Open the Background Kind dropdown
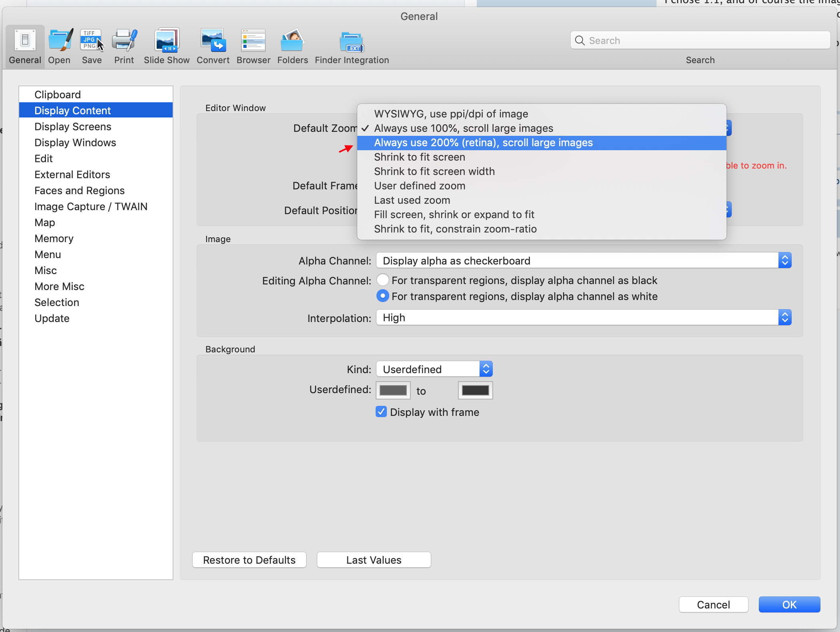 (434, 369)
